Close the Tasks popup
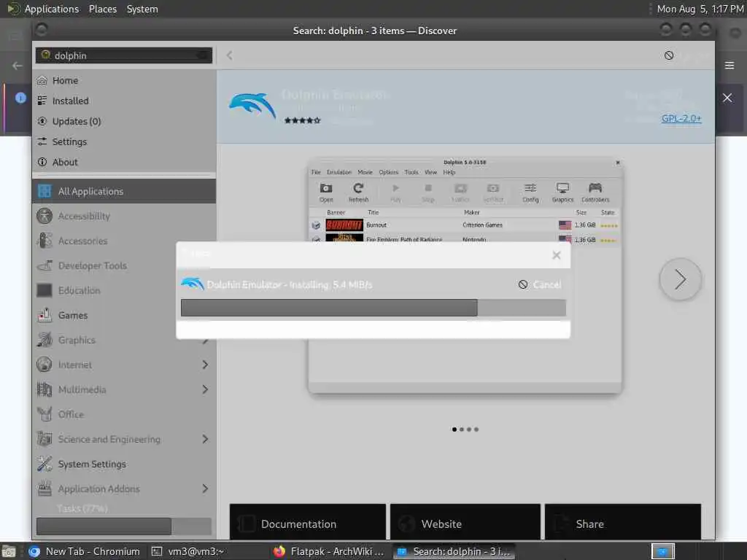 (557, 255)
